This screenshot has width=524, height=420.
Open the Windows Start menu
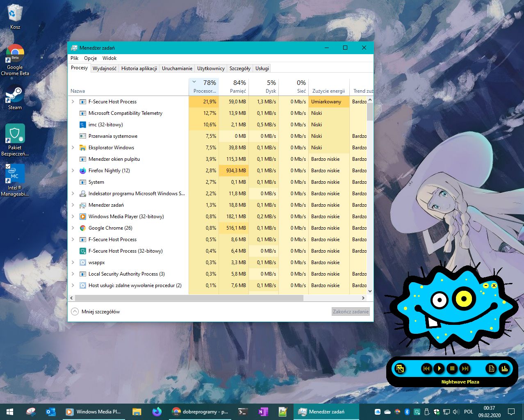[10, 412]
